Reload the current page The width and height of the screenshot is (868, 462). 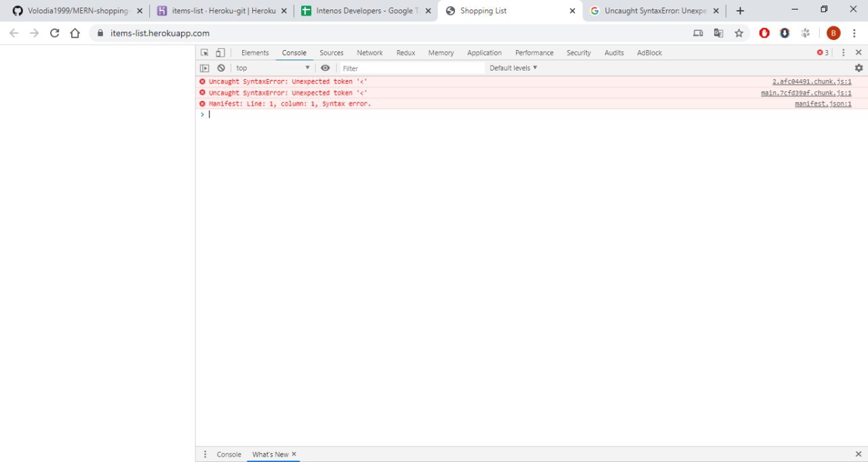(x=55, y=33)
